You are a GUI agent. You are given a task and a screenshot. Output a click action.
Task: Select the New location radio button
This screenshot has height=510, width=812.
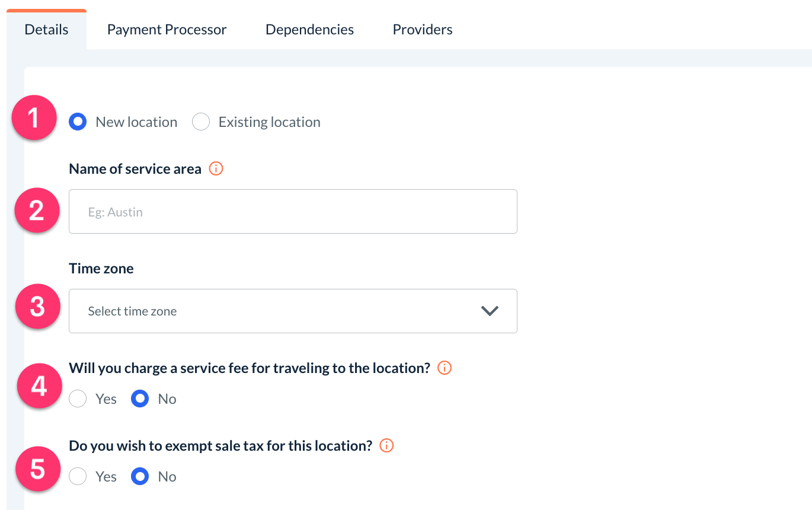(78, 122)
